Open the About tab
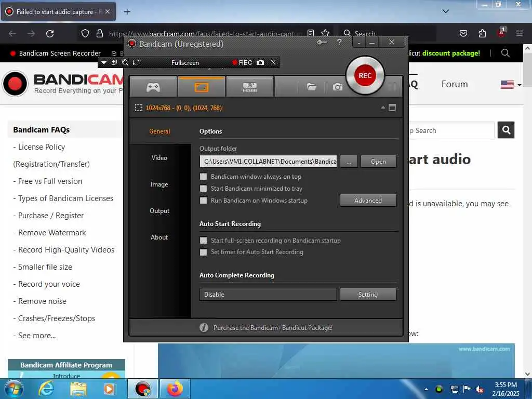The image size is (532, 399). [159, 237]
